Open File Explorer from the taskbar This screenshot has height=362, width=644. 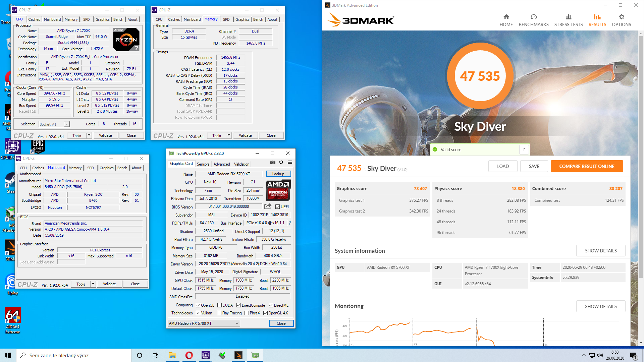[172, 355]
